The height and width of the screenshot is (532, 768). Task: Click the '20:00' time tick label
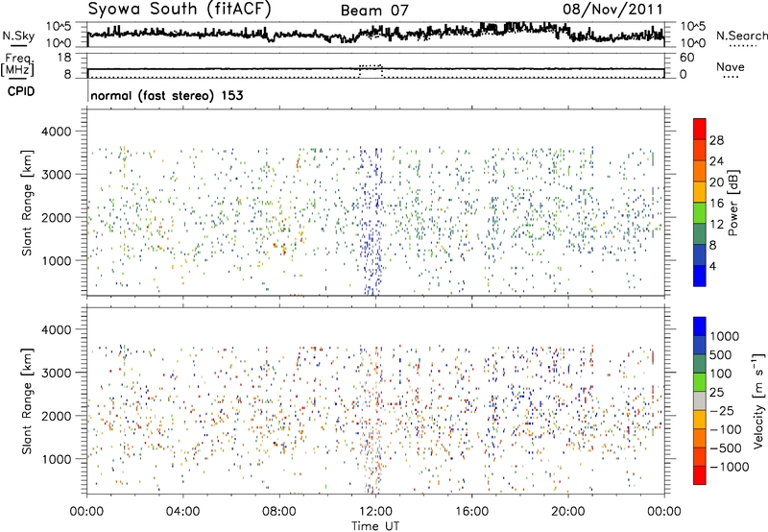click(567, 512)
